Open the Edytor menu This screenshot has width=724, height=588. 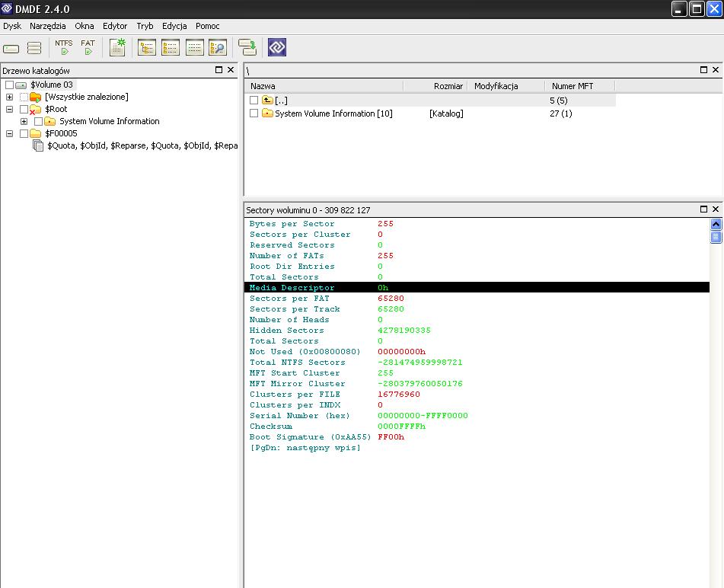(115, 26)
